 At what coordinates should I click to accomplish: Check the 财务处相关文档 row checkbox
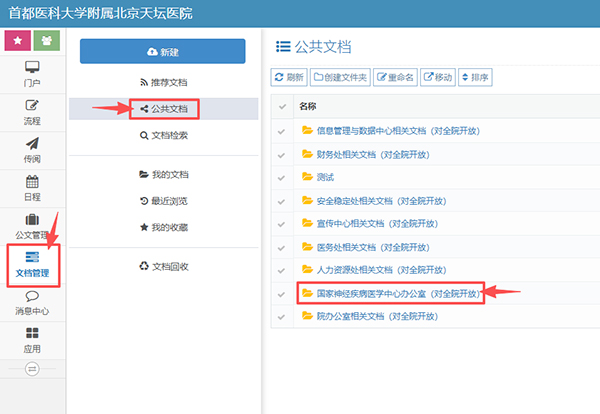click(282, 154)
